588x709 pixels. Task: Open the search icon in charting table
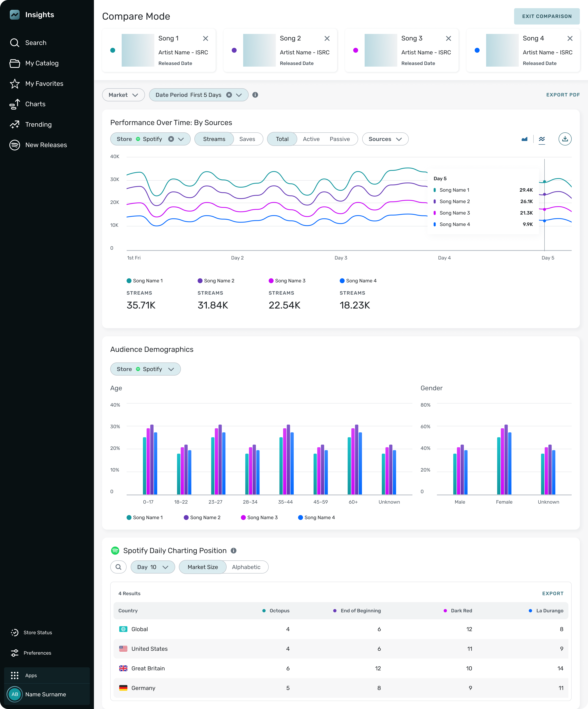pos(118,567)
